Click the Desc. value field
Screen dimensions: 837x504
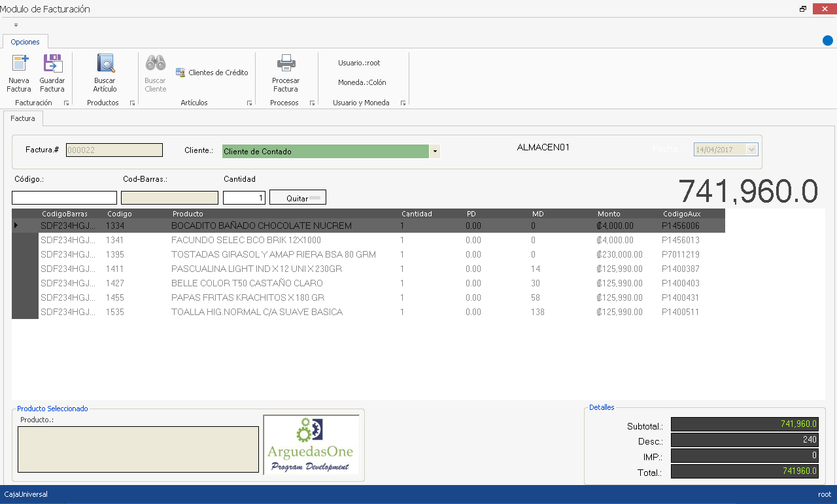745,440
